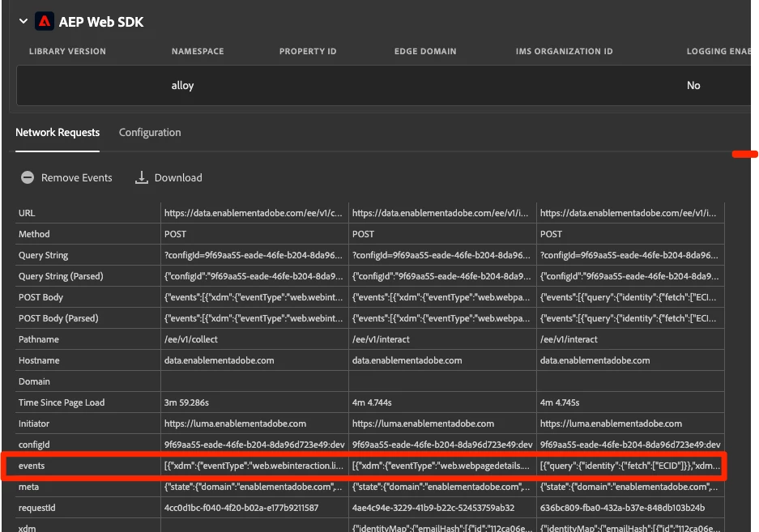Click the configId row label

point(34,445)
